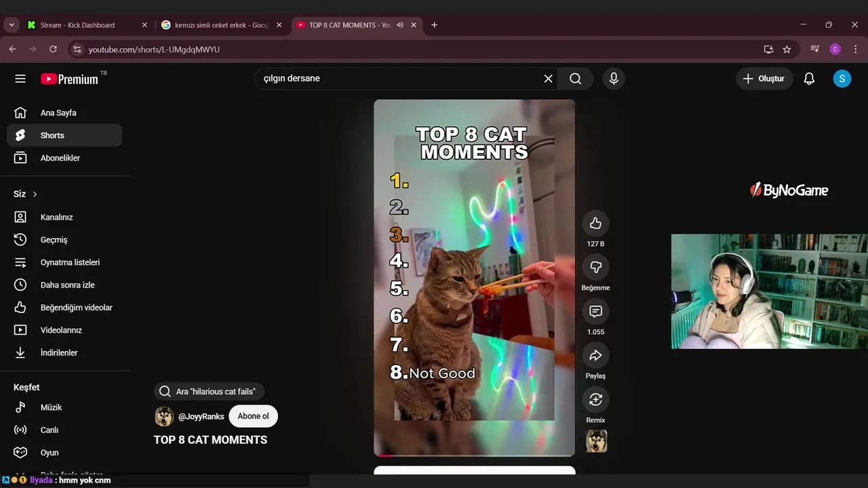Screen dimensions: 868x488
Task: Dislike the short with Beğenme button
Action: pyautogui.click(x=595, y=267)
